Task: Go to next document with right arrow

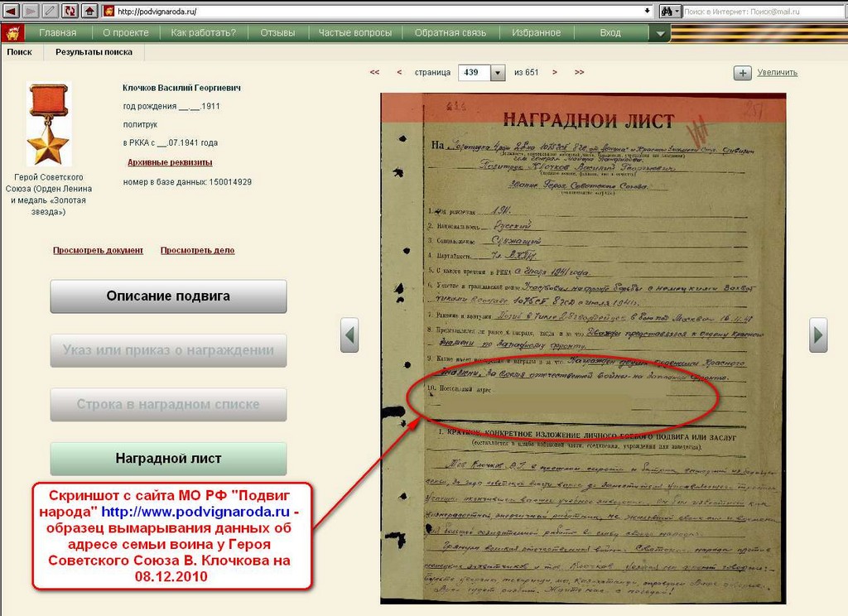Action: [x=818, y=334]
